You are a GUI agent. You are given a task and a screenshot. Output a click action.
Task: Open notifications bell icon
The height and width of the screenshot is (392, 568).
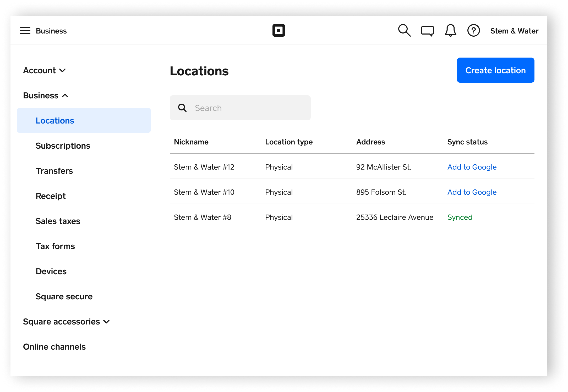coord(450,31)
